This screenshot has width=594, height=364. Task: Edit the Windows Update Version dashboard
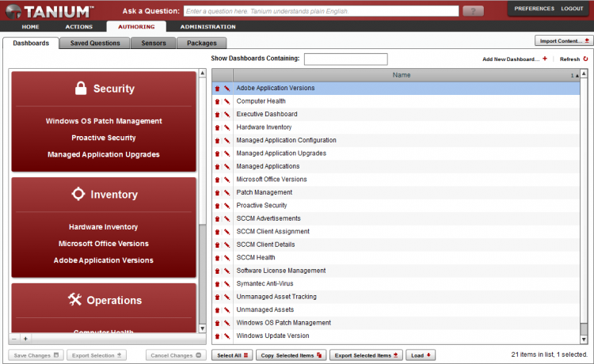pyautogui.click(x=227, y=336)
